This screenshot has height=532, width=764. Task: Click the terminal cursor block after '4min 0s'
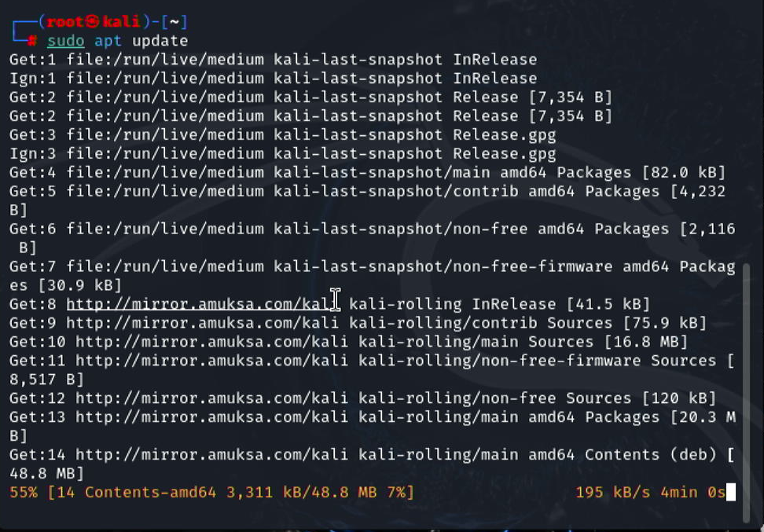click(731, 493)
